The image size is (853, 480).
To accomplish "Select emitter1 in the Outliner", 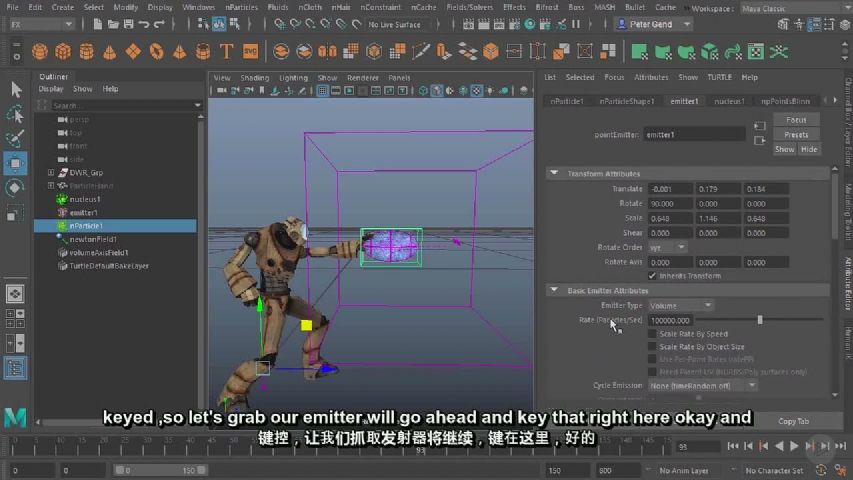I will tap(83, 213).
